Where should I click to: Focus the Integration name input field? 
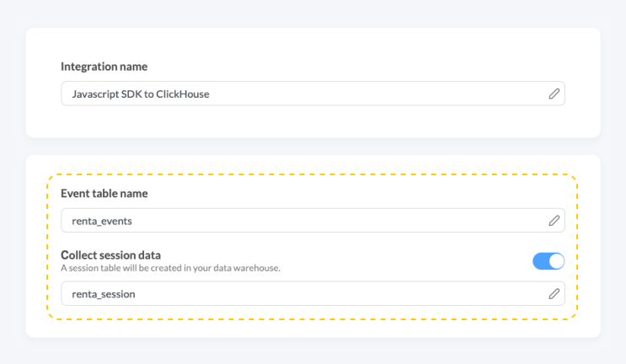[x=313, y=94]
